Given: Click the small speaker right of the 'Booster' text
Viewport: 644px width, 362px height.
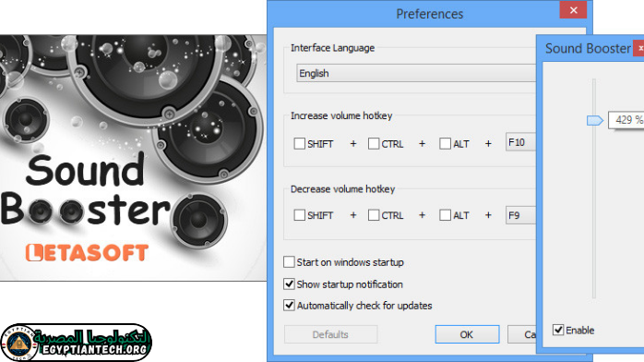Looking at the screenshot, I should point(199,220).
